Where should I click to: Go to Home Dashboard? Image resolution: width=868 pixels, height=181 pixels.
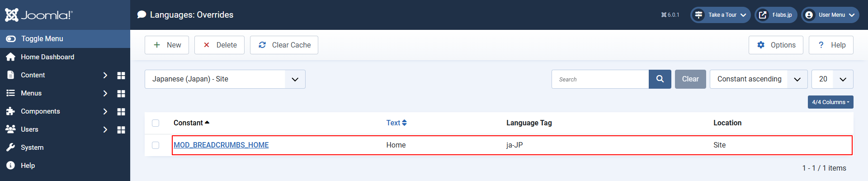47,57
